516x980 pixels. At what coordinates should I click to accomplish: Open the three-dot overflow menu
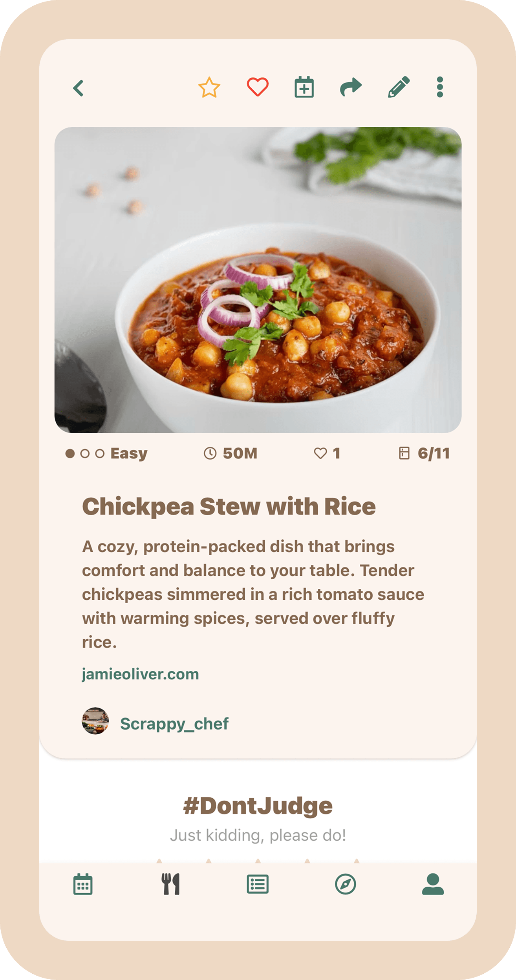440,87
